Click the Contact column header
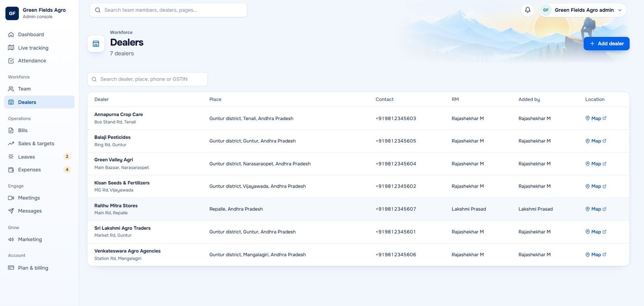 coord(384,99)
